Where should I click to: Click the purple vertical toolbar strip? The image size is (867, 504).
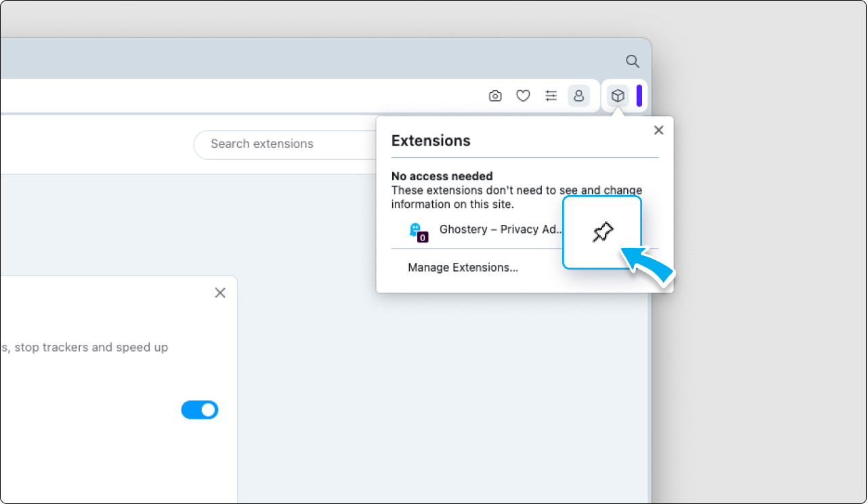pos(640,96)
